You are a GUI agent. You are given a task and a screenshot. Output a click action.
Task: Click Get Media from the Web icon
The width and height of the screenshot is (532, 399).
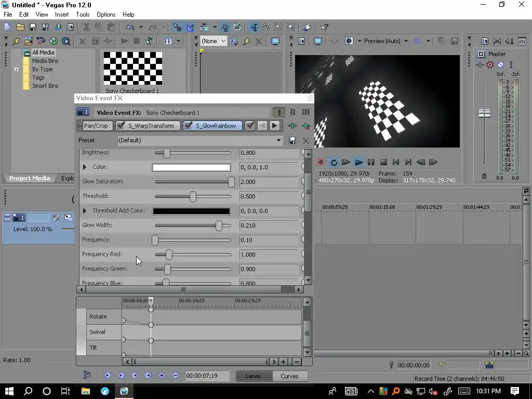pyautogui.click(x=66, y=41)
